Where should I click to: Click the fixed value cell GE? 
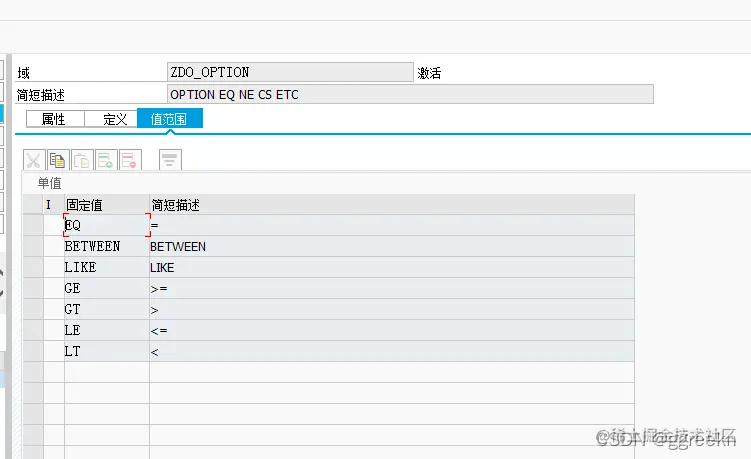(x=107, y=288)
